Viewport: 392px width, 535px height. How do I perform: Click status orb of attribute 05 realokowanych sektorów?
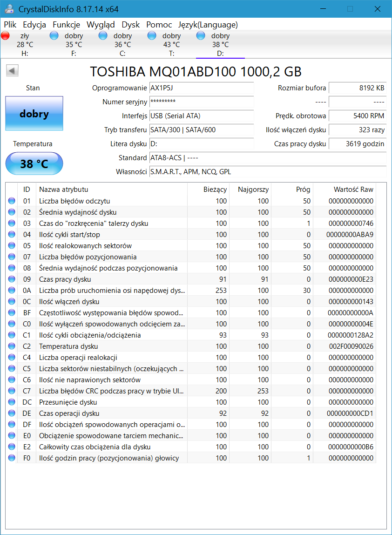[12, 246]
